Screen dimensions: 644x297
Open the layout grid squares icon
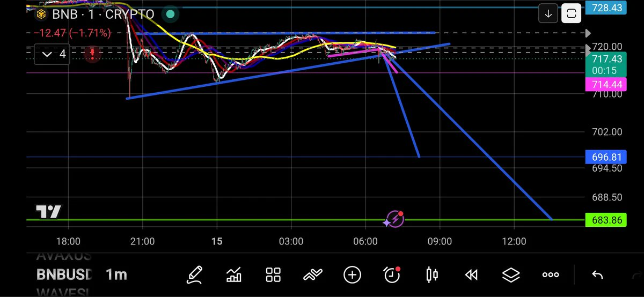coord(274,275)
